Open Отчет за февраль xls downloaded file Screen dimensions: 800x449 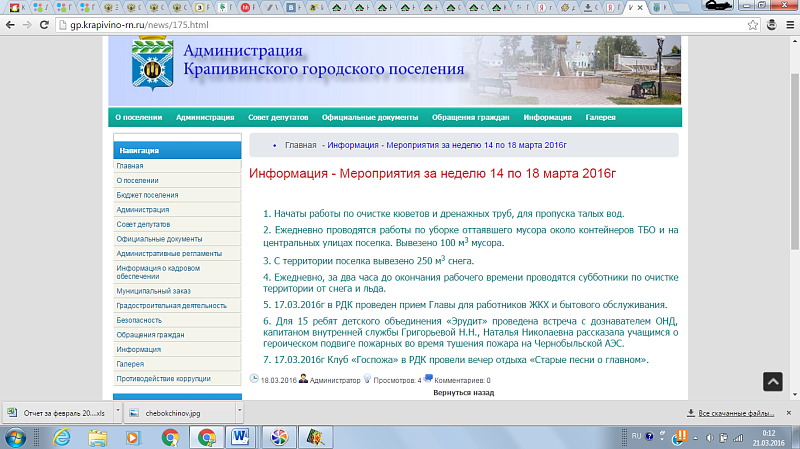click(59, 413)
